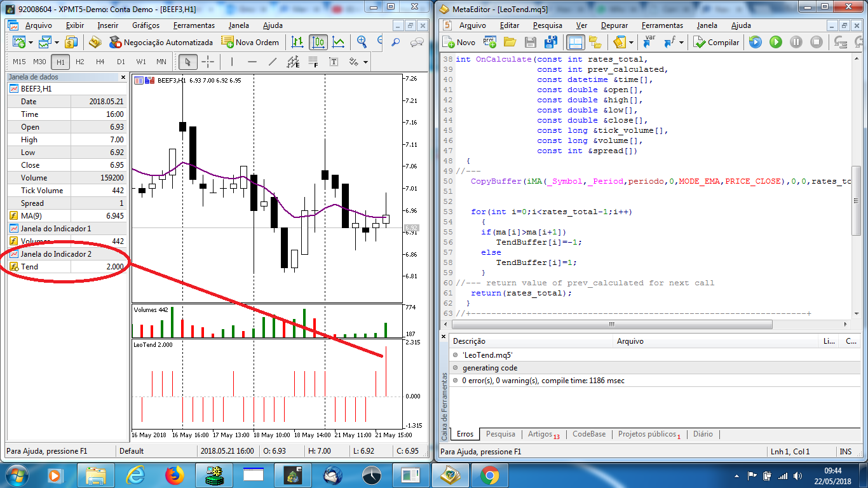This screenshot has width=868, height=488.
Task: Expand the new chart dropdown arrow
Action: 31,43
